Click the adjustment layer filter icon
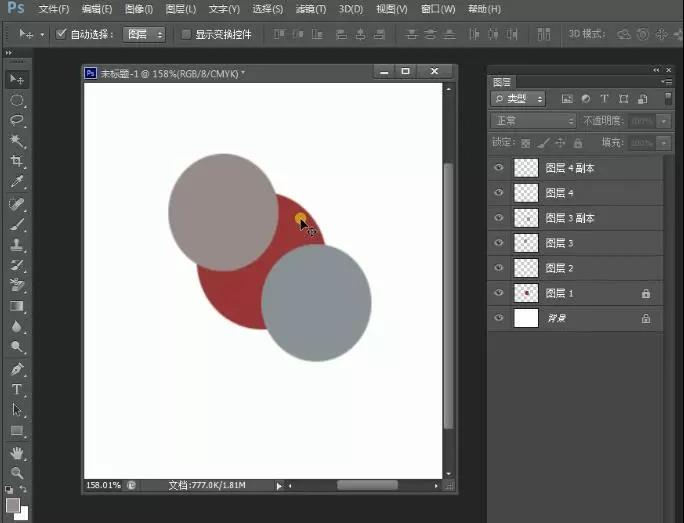Viewport: 684px width, 523px height. pyautogui.click(x=585, y=99)
